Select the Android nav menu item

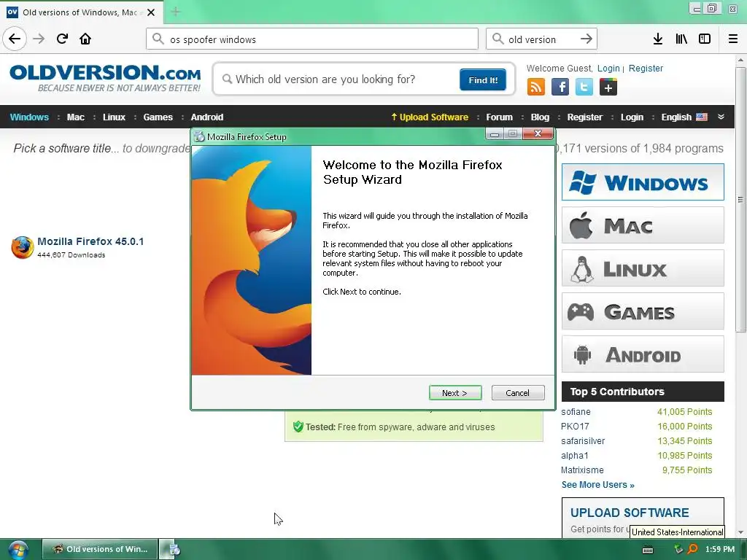pyautogui.click(x=206, y=117)
